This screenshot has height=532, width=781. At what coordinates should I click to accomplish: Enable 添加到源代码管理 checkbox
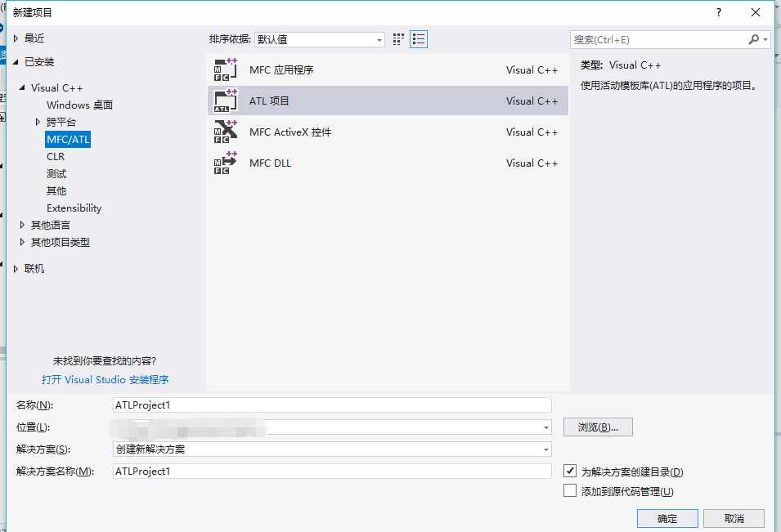click(570, 490)
